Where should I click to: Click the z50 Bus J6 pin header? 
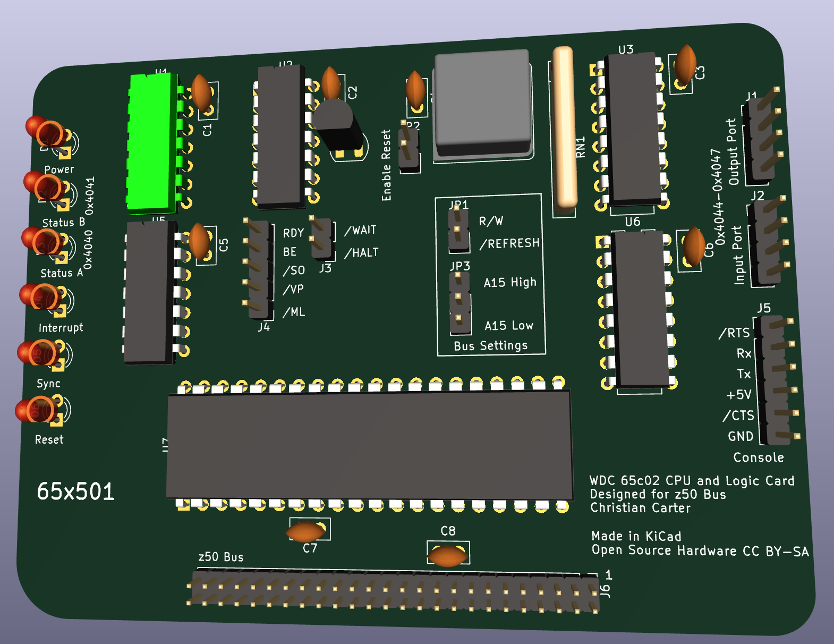393,591
